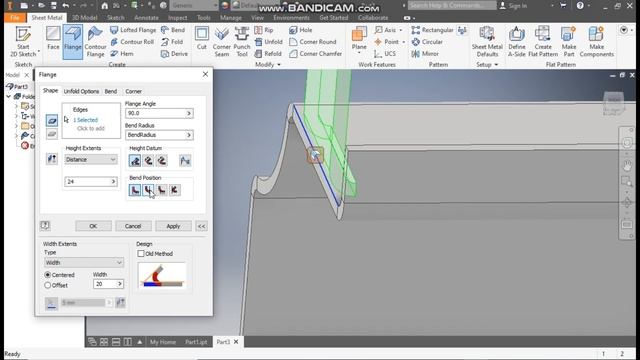Enable the Old Method checkbox
The width and height of the screenshot is (640, 360).
click(141, 253)
